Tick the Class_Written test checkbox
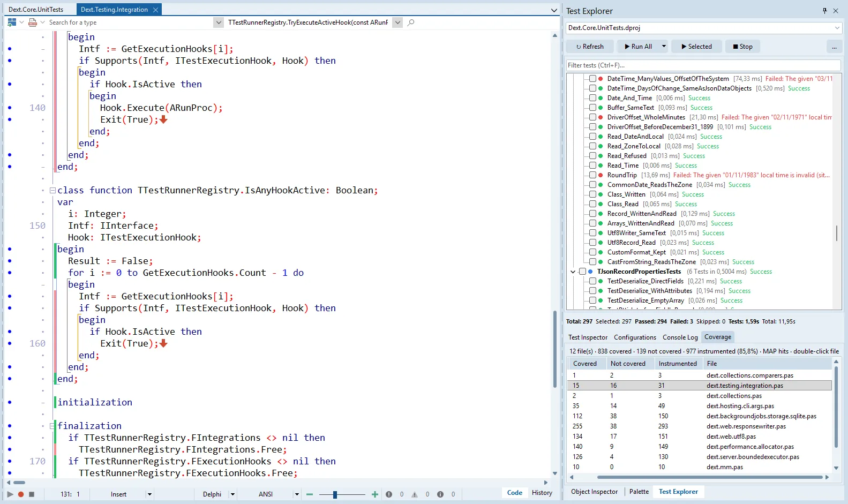This screenshot has height=504, width=848. click(x=592, y=194)
